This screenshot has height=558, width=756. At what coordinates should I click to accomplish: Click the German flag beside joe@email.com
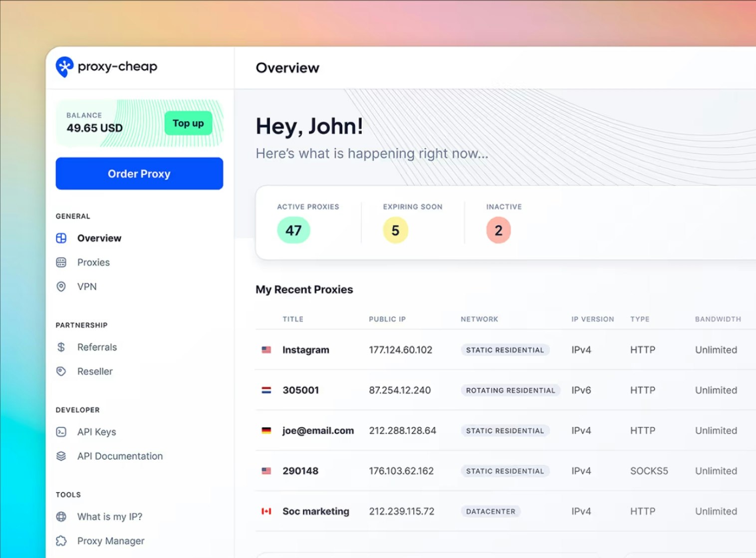tap(266, 431)
